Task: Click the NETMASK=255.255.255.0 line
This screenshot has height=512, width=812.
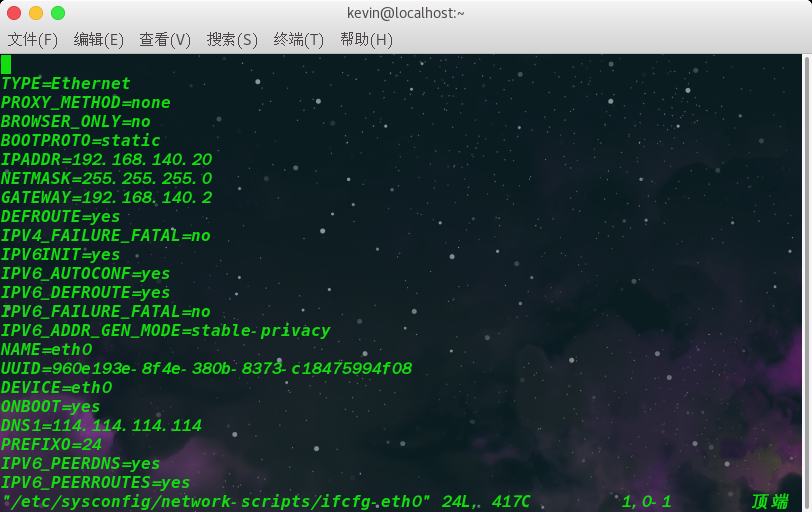Action: coord(106,179)
